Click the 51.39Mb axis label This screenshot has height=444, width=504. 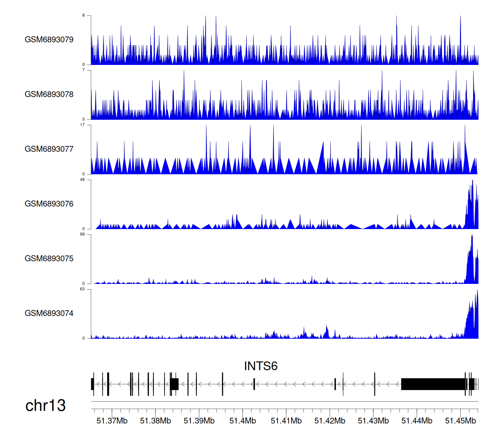pos(199,421)
